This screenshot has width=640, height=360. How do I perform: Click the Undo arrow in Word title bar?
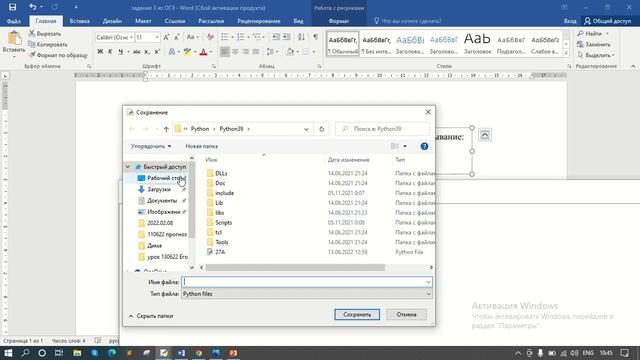point(32,7)
